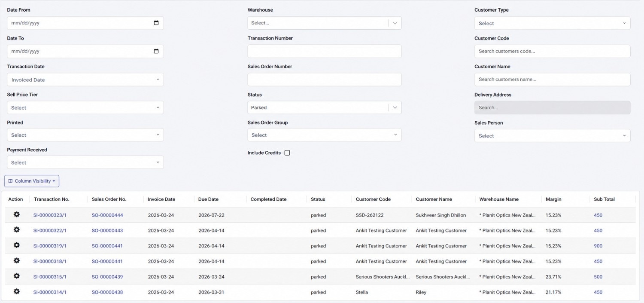Open the Warehouse dropdown
The width and height of the screenshot is (644, 303).
pyautogui.click(x=325, y=23)
